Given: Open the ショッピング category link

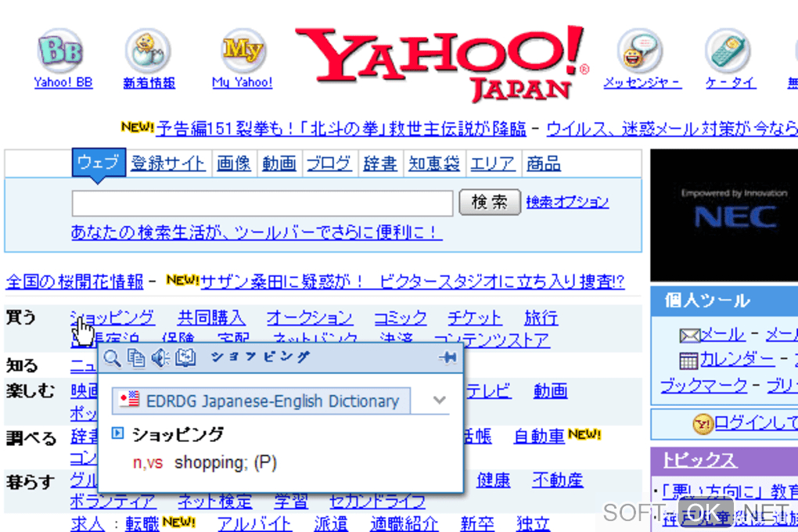Looking at the screenshot, I should coord(113,318).
